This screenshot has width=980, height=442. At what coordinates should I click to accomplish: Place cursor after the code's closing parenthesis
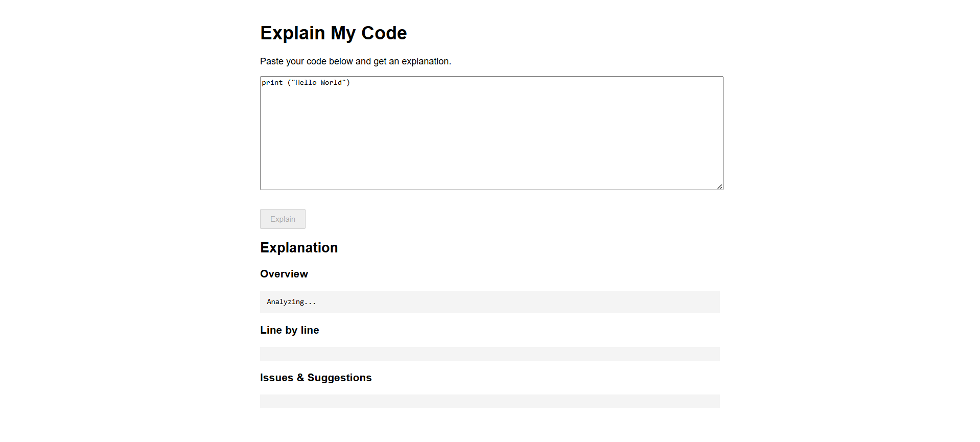351,83
